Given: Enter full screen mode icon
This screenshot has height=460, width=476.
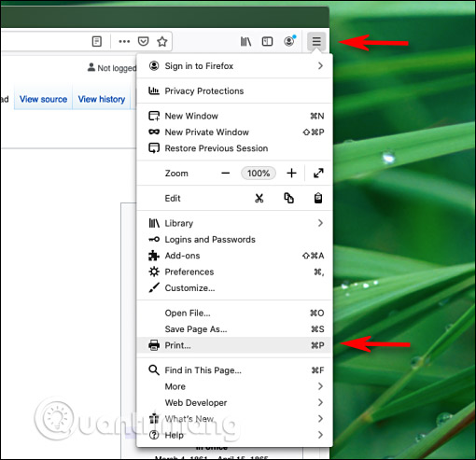Looking at the screenshot, I should point(318,173).
